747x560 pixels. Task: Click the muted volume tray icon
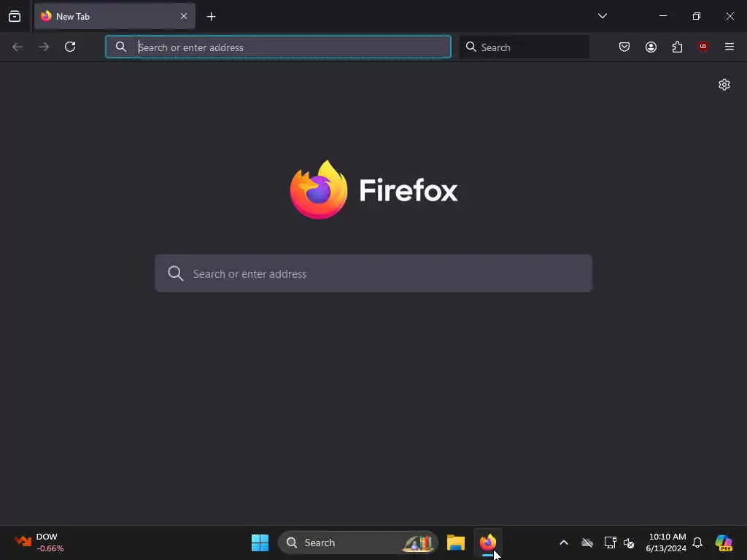[629, 542]
